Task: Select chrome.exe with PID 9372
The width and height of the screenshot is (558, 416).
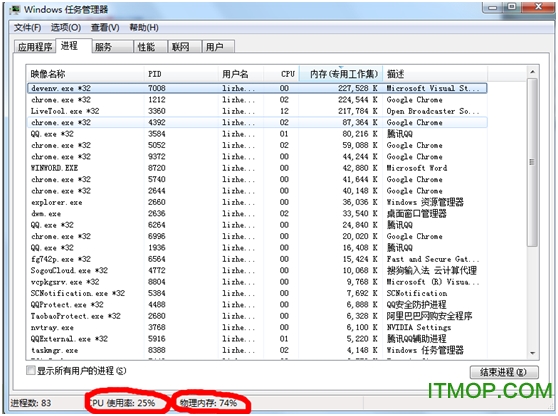Action: tap(257, 157)
